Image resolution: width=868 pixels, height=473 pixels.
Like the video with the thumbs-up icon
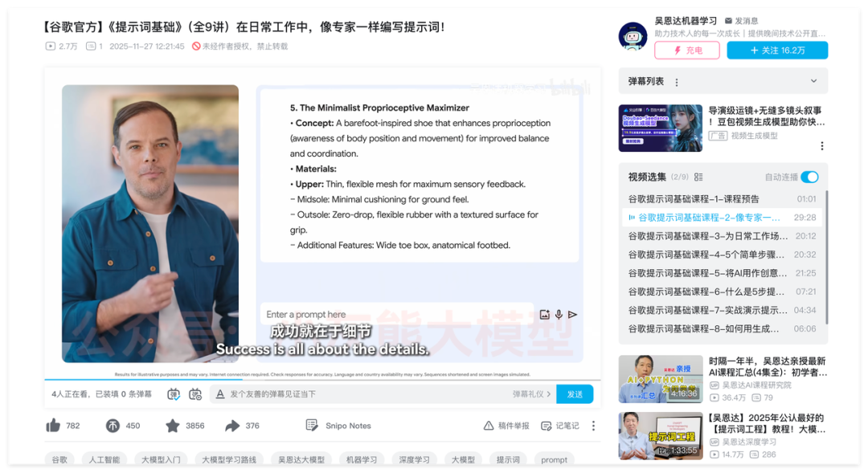click(x=55, y=426)
